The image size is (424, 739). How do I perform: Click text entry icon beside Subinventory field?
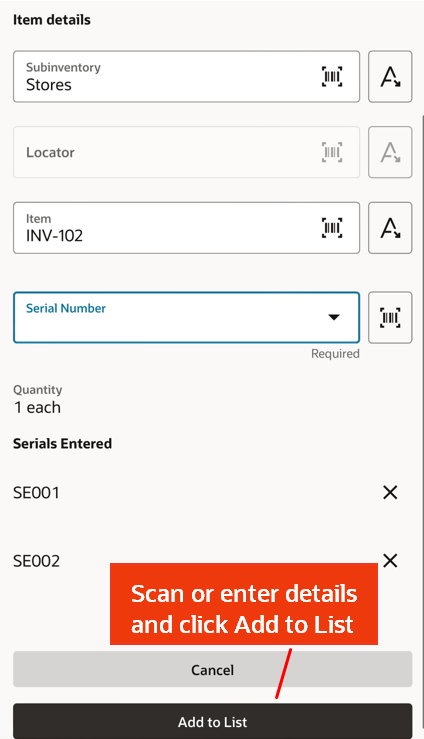tap(390, 76)
